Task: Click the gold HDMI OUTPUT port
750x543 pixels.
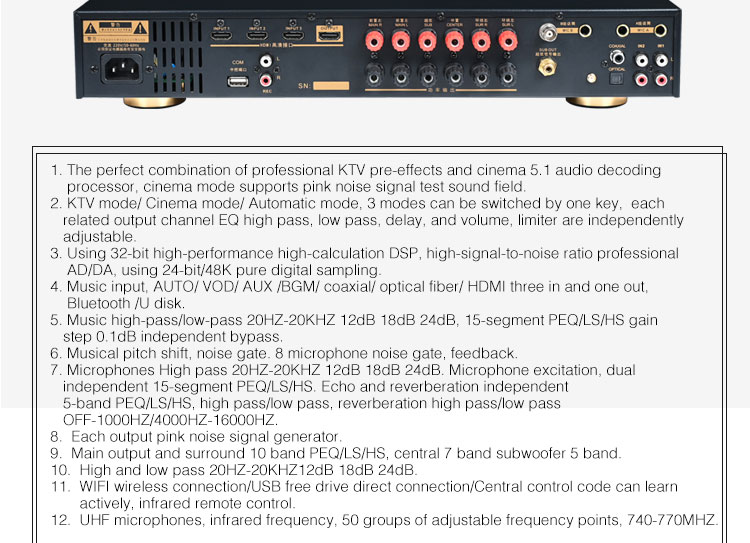Action: click(330, 34)
